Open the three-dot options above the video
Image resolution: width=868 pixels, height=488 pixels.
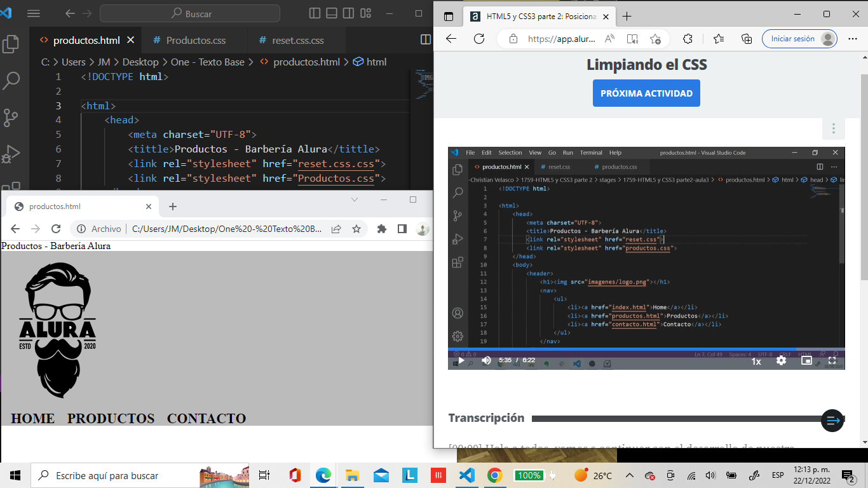point(833,129)
